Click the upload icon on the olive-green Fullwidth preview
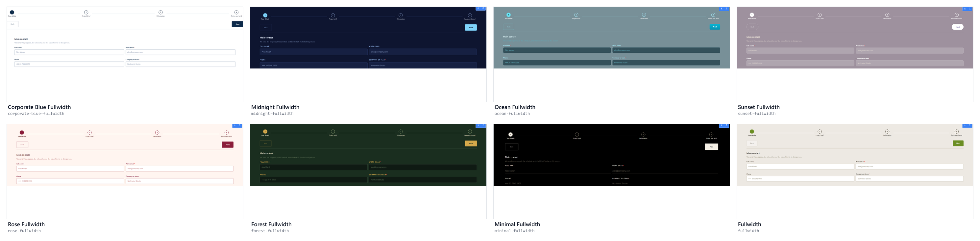 click(970, 126)
